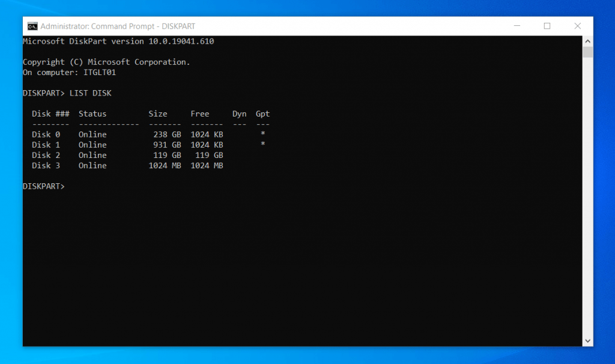Click the '119 GB' free value of Disk 2
Image resolution: width=615 pixels, height=364 pixels.
(209, 156)
